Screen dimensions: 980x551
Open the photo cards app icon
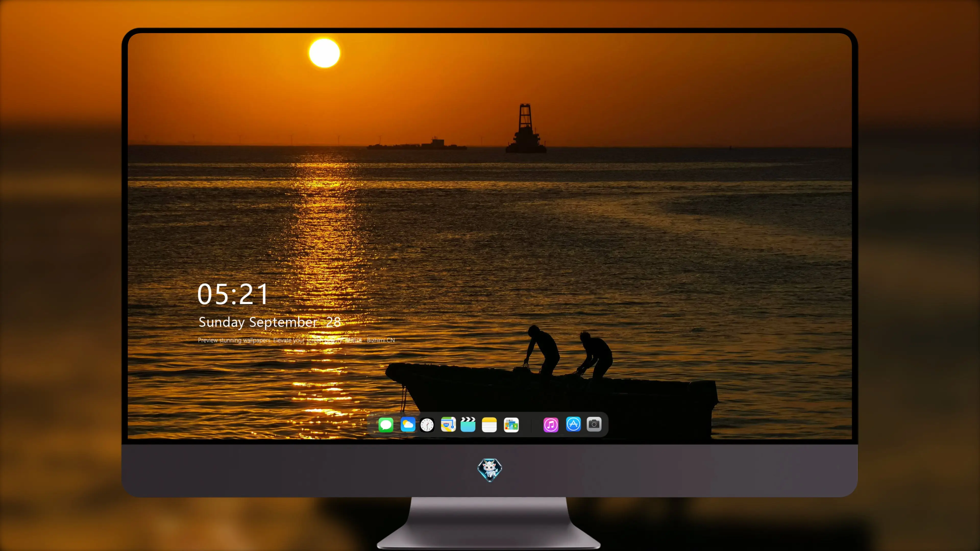[511, 425]
